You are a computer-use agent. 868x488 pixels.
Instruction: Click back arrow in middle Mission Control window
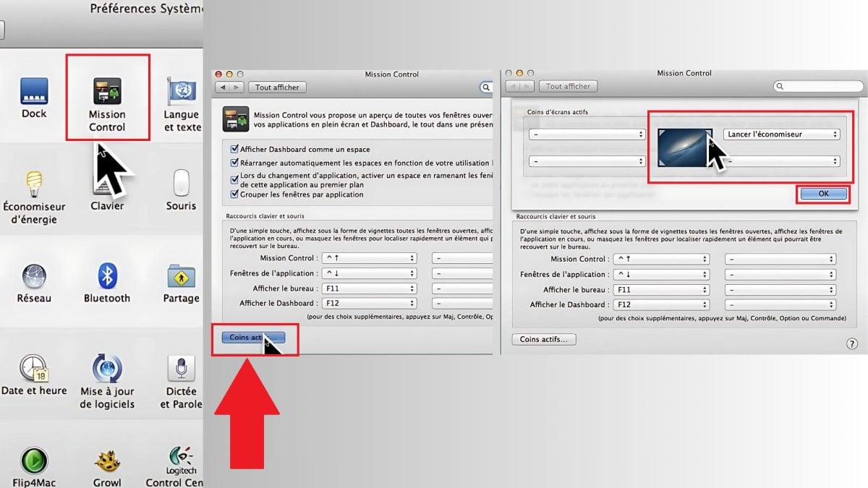tap(223, 87)
